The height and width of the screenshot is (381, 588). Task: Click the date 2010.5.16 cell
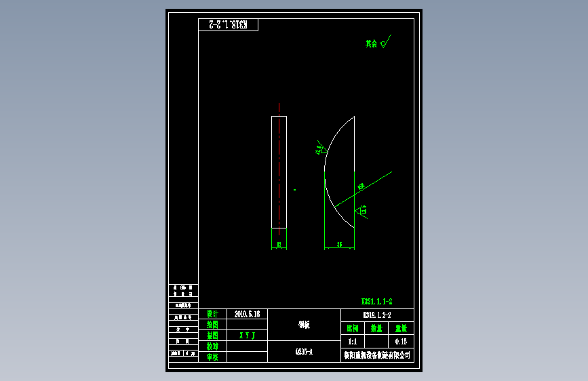click(247, 315)
